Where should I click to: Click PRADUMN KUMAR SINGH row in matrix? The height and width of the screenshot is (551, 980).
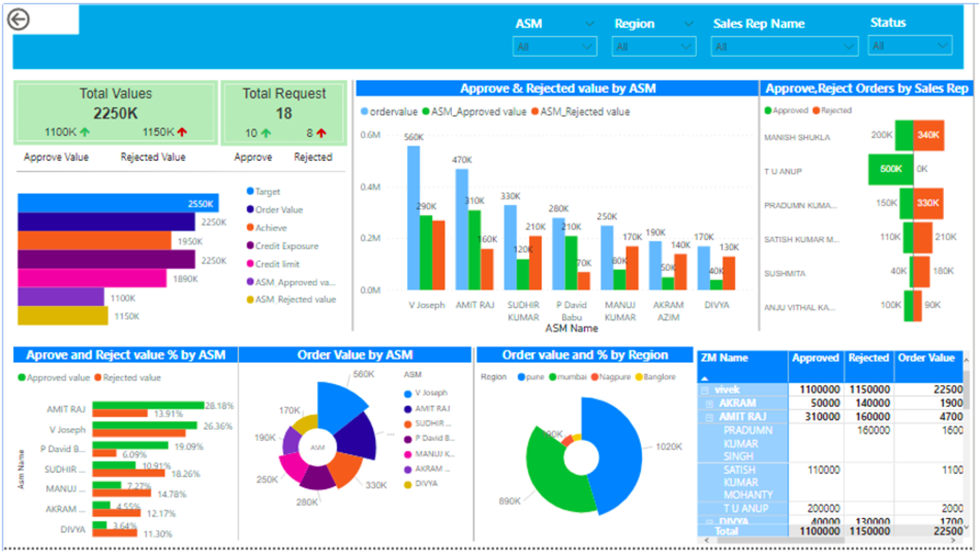[x=831, y=443]
